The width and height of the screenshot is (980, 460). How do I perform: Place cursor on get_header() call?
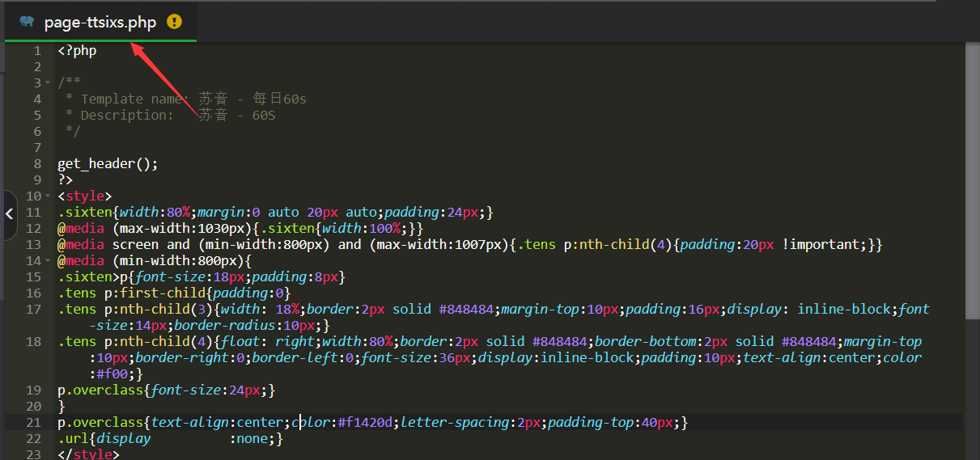[107, 164]
